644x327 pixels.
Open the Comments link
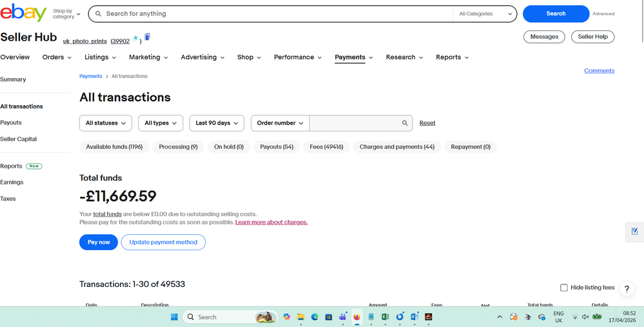599,70
